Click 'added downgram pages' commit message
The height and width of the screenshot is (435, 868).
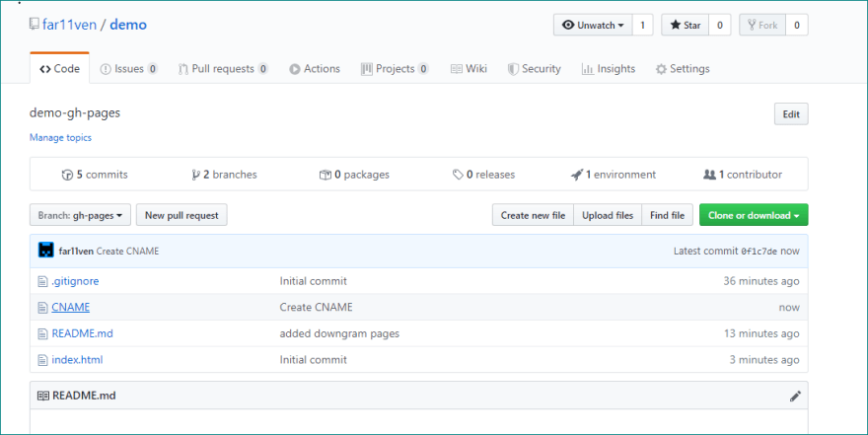[339, 333]
